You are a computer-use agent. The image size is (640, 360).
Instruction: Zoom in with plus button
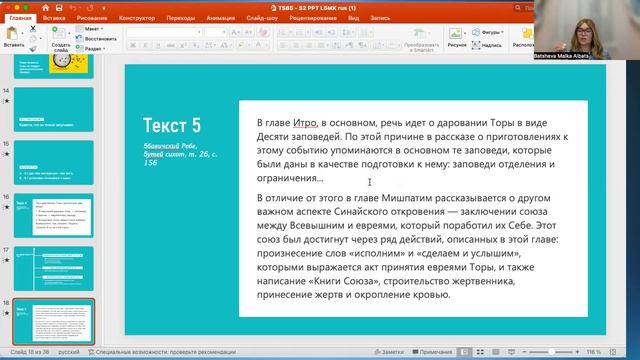[577, 352]
